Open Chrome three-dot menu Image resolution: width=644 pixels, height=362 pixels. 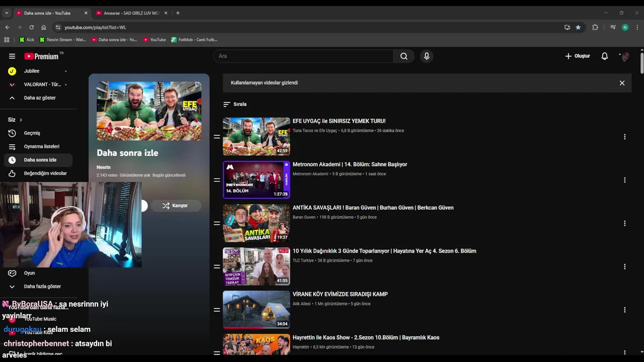(637, 27)
